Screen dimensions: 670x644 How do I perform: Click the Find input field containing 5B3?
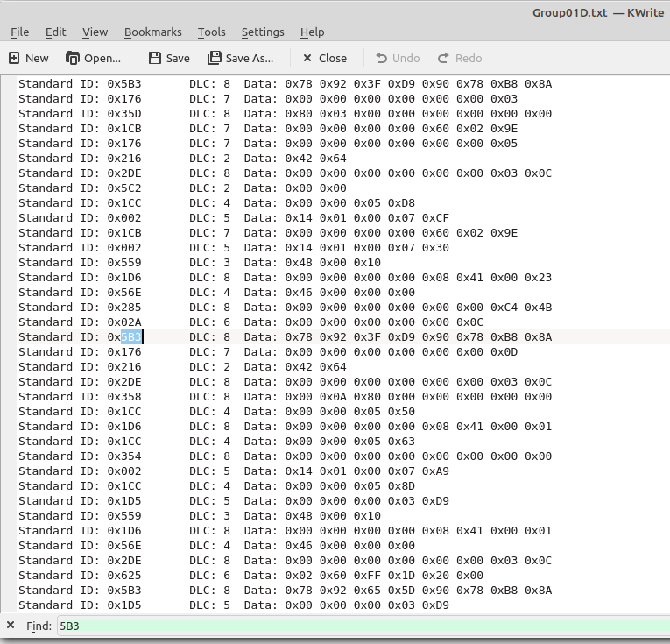363,626
